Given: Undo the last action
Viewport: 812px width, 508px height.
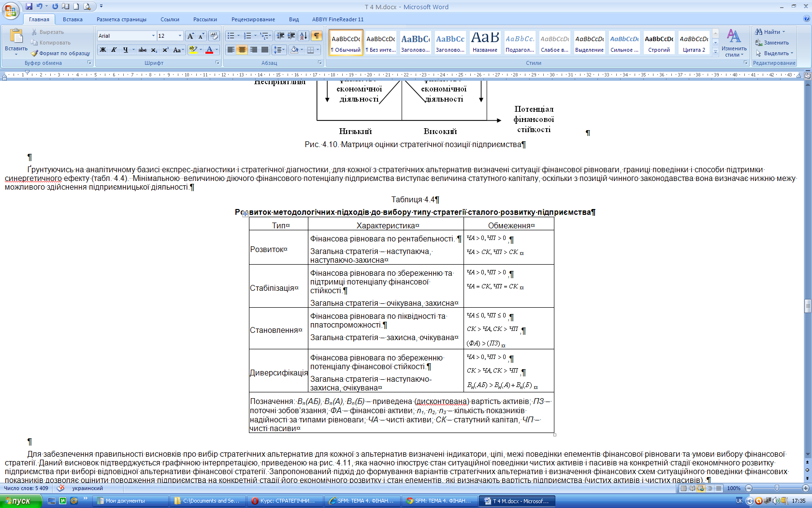Looking at the screenshot, I should 40,6.
